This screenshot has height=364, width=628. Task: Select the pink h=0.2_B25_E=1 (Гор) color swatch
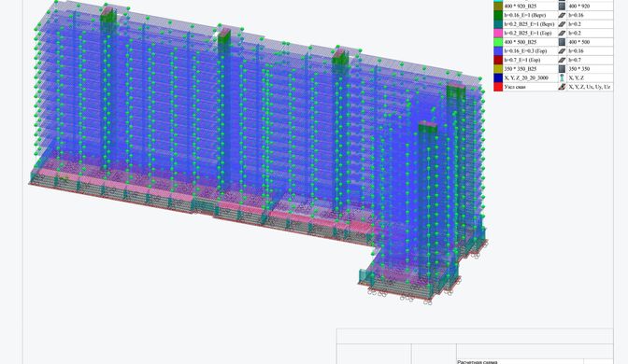pyautogui.click(x=498, y=34)
